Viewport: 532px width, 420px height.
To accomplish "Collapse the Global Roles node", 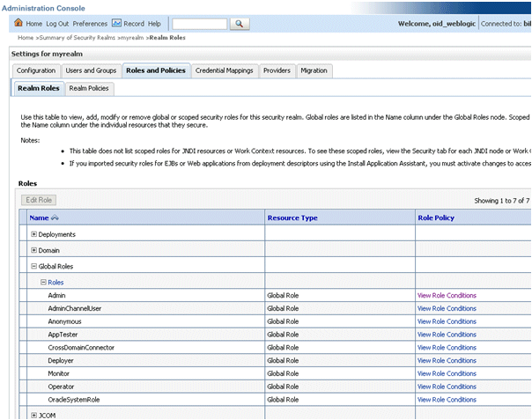I will pos(34,266).
